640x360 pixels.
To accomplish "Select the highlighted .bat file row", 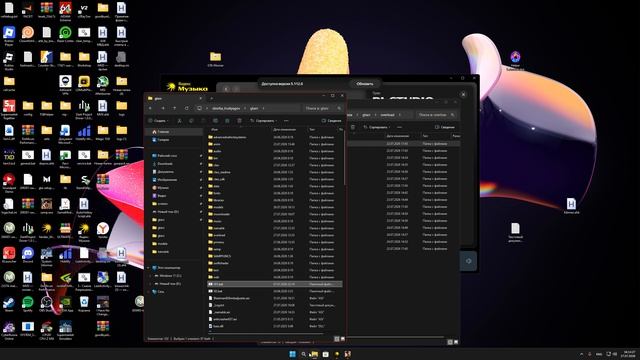I will coord(275,284).
